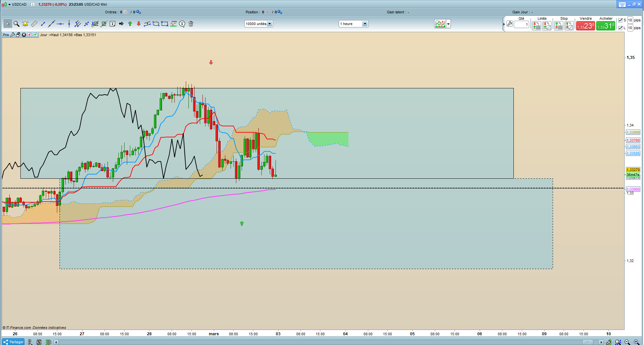Click the 1,33899 price axis label
The width and height of the screenshot is (644, 345).
pos(633,132)
